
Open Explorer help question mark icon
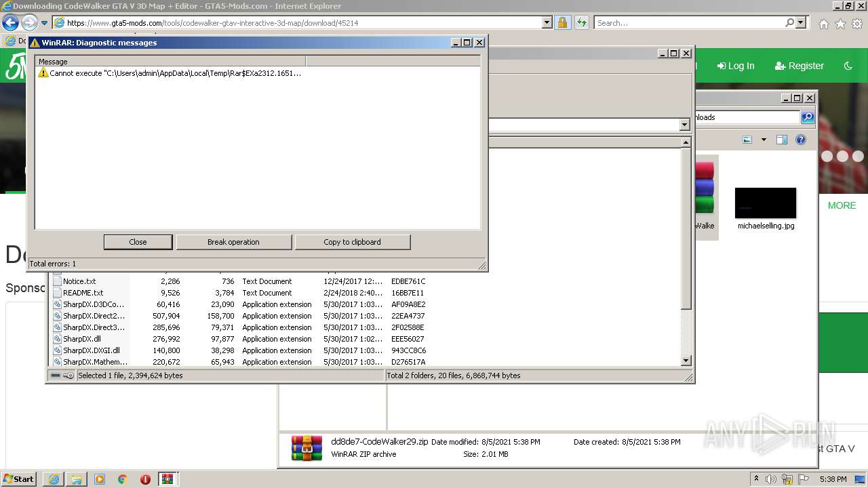click(801, 140)
